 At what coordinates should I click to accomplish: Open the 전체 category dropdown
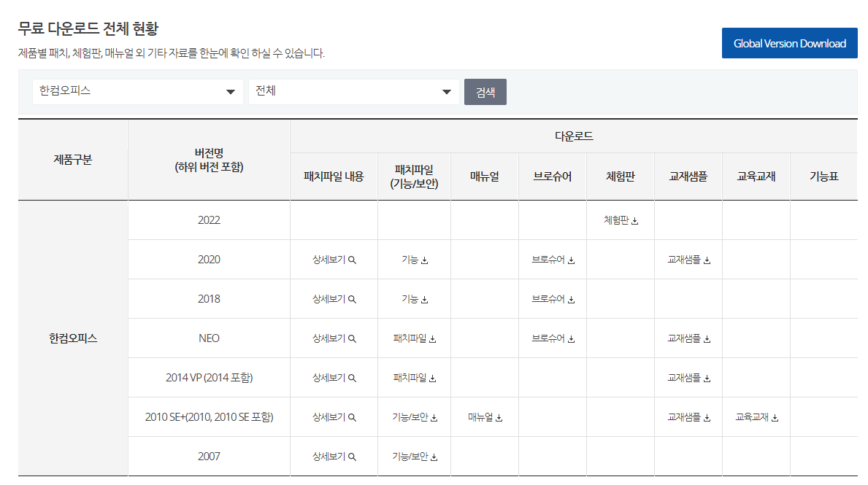pos(354,91)
